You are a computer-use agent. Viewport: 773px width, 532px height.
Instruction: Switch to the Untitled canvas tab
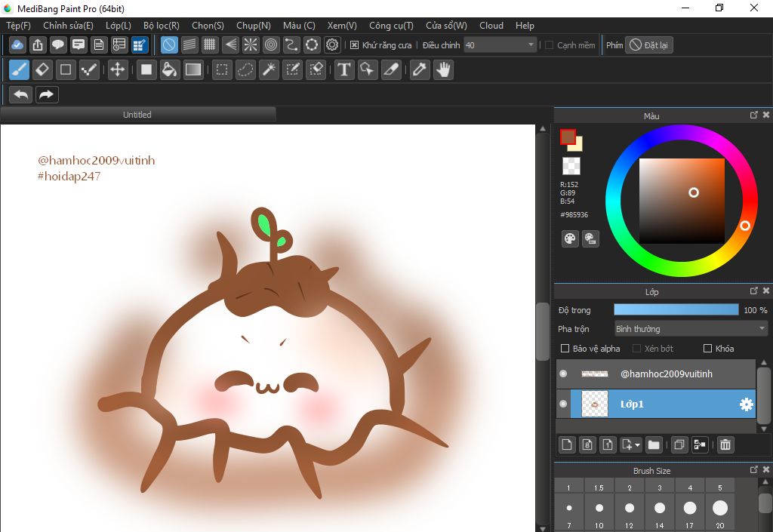pos(137,115)
